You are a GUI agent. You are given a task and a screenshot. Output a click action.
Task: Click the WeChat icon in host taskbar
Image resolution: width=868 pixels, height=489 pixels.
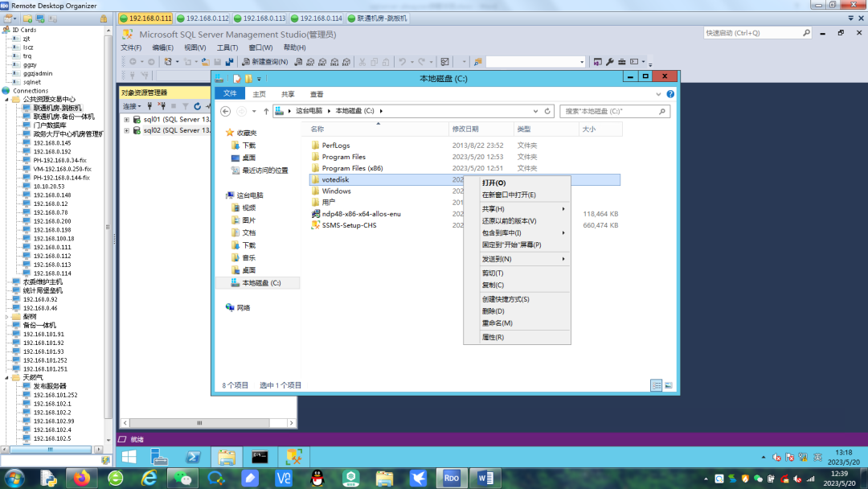[x=182, y=478]
